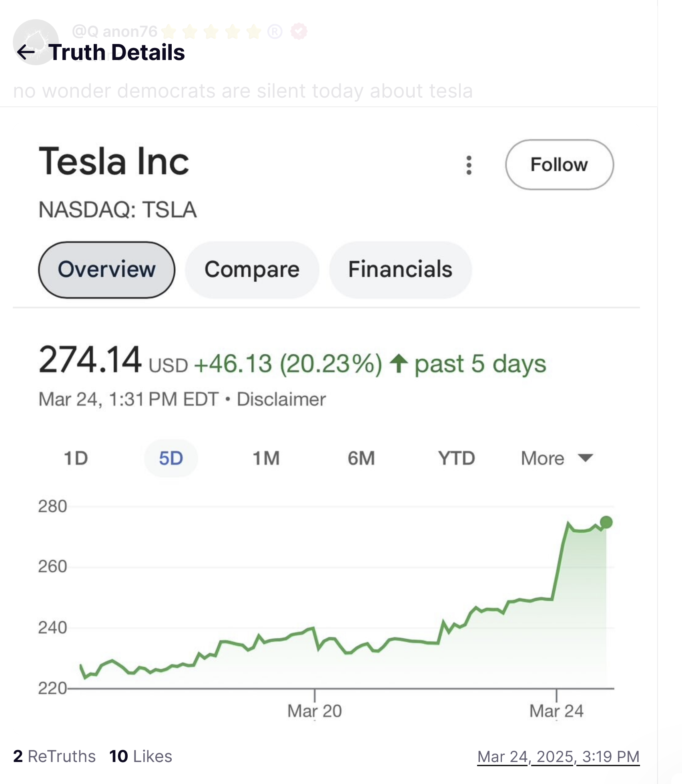View the 10 Likes list
682x784 pixels.
[x=140, y=756]
